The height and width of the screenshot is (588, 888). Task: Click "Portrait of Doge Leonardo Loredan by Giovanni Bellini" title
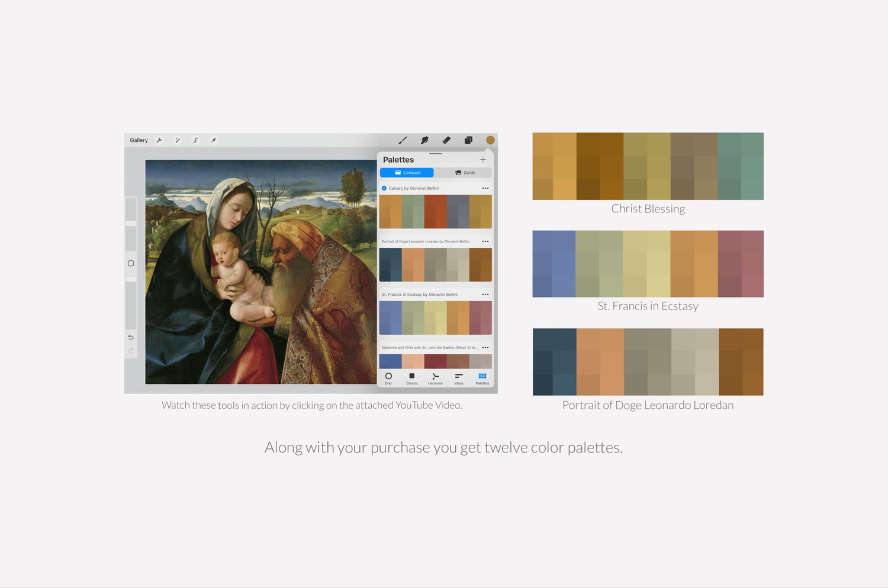pyautogui.click(x=426, y=241)
